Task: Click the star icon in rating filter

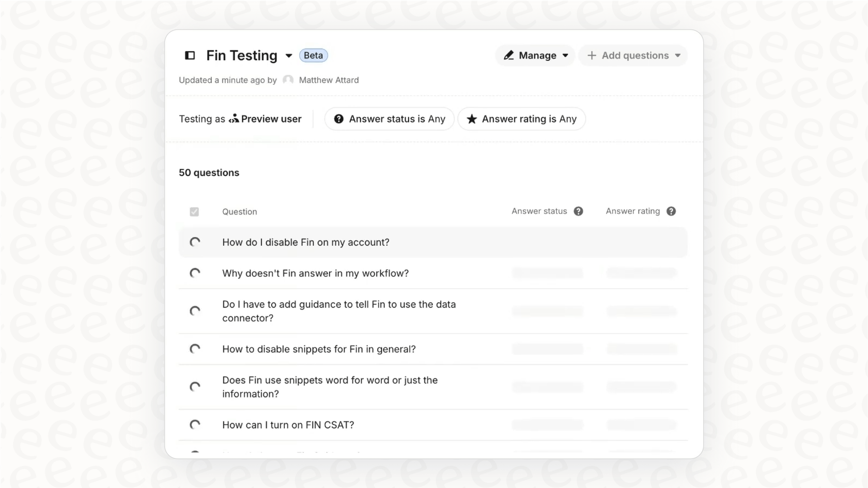Action: click(471, 119)
